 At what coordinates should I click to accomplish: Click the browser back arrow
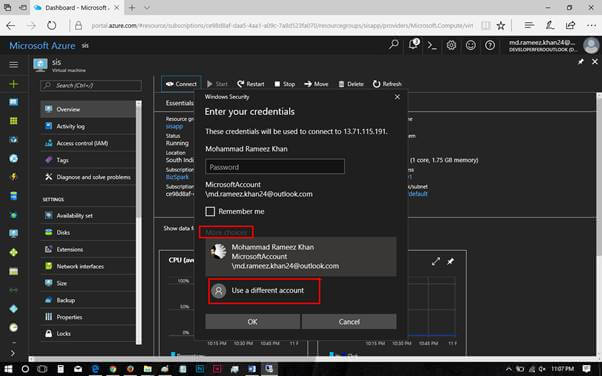click(11, 25)
